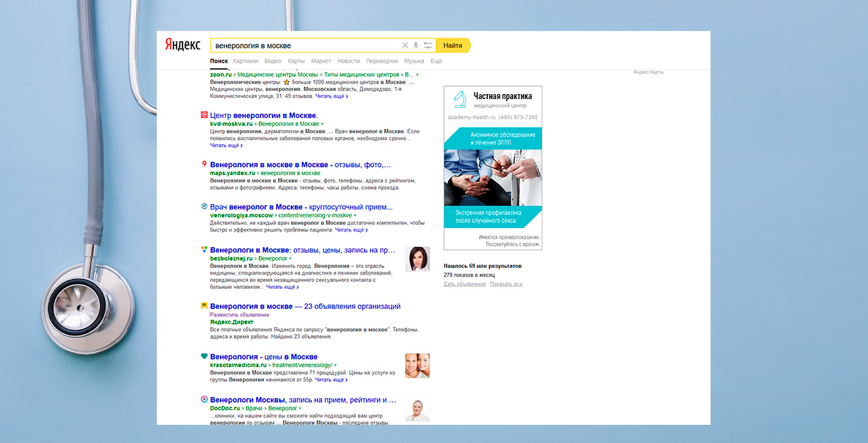The image size is (868, 443).
Task: Click the yellow Yandex.Direct favicon
Action: click(204, 306)
